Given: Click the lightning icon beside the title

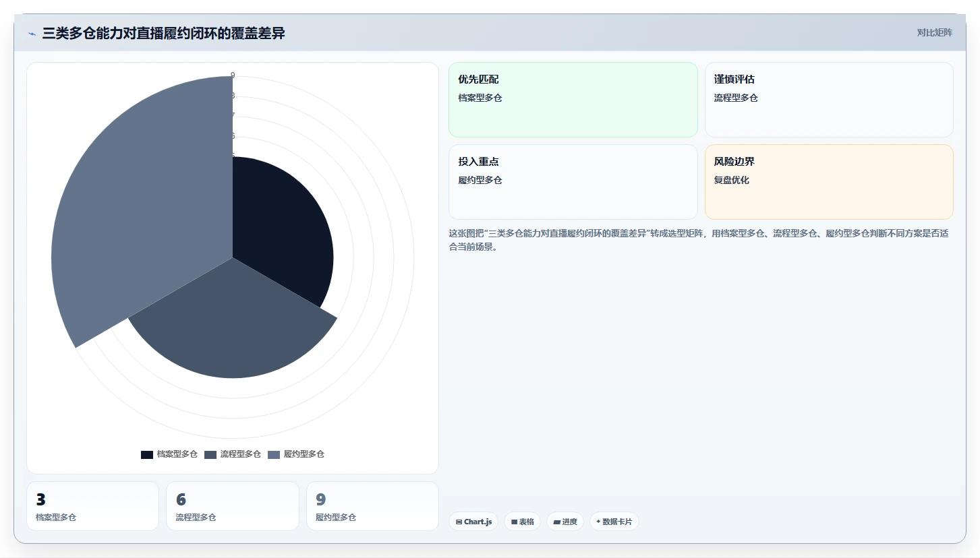Looking at the screenshot, I should (x=32, y=34).
